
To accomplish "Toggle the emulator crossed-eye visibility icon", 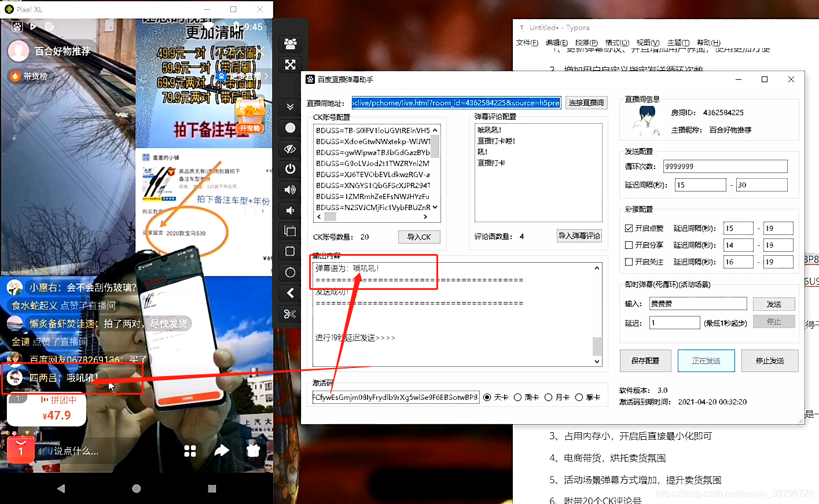I will point(291,149).
